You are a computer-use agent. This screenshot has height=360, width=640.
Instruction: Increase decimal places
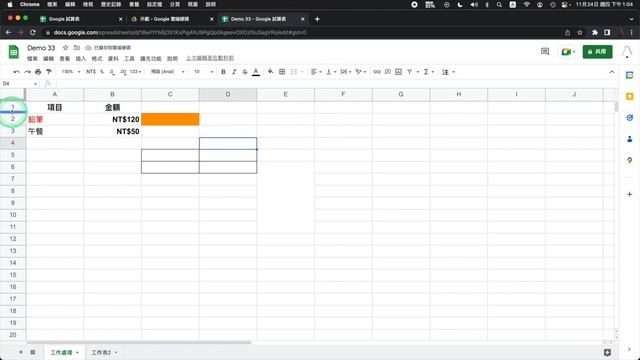click(123, 72)
